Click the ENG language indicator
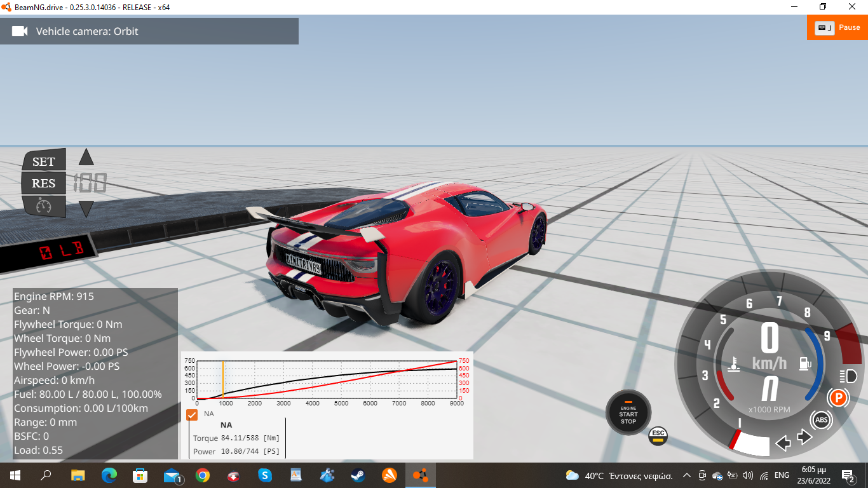Viewport: 868px width, 488px height. pos(782,475)
